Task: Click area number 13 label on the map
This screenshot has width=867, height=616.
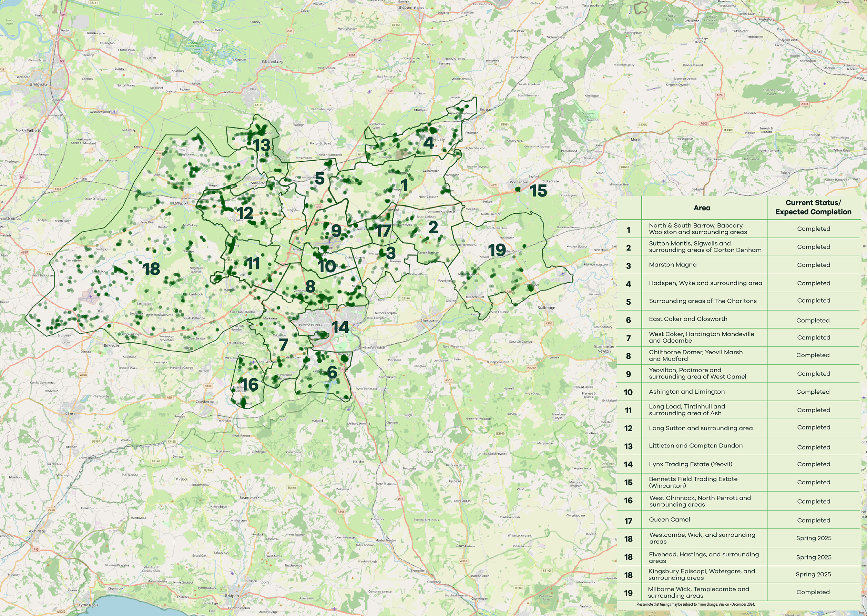Action: tap(262, 145)
